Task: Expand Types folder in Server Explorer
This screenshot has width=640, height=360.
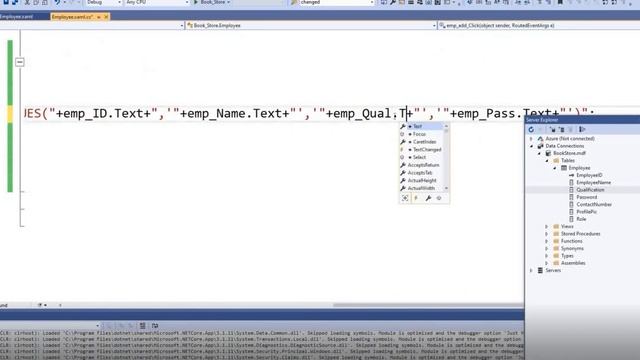Action: (547, 256)
